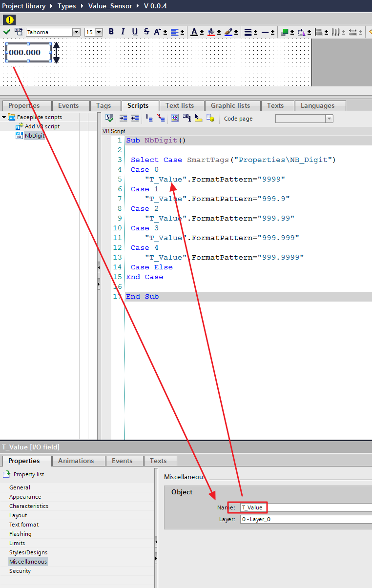Open the Tahoma font dropdown
Screen dimensions: 372x588
(x=76, y=32)
